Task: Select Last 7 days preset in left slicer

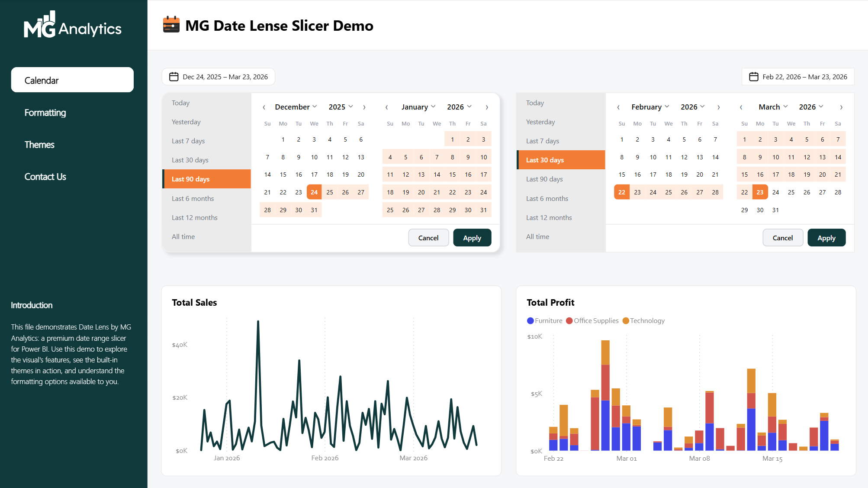Action: (188, 141)
